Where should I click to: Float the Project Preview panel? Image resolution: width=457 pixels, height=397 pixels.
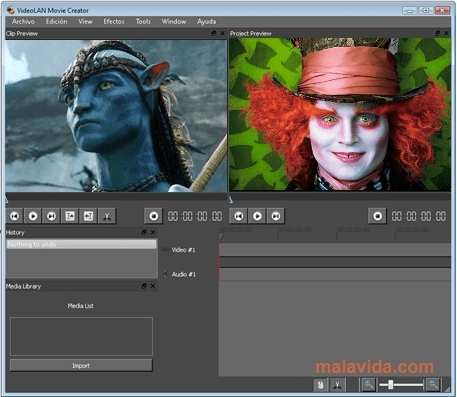point(438,33)
